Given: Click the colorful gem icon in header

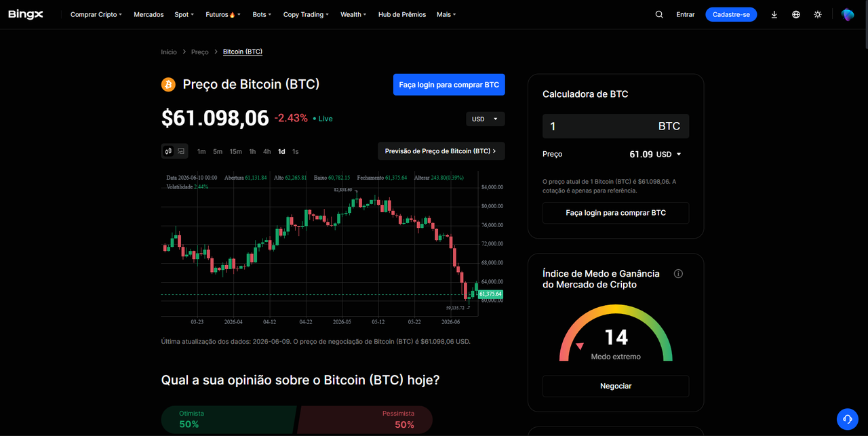Looking at the screenshot, I should (848, 14).
